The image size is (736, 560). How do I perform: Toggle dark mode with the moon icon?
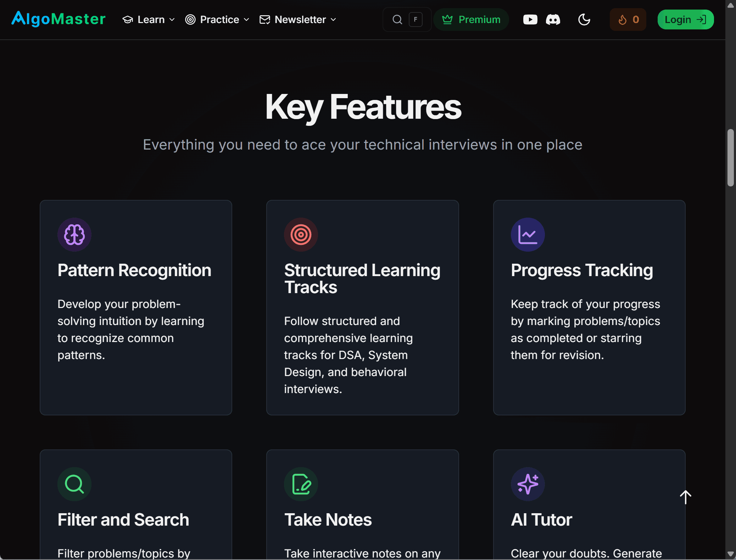coord(584,19)
